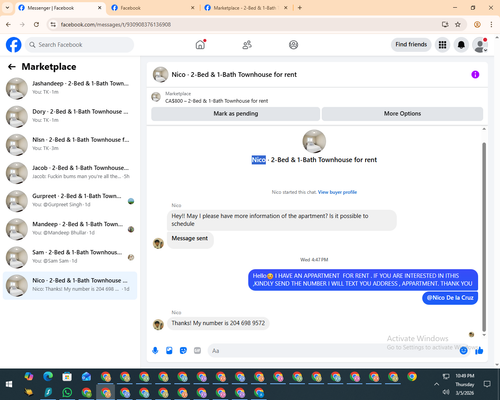The image size is (500, 400).
Task: Open the install app icon in address bar
Action: click(x=445, y=24)
